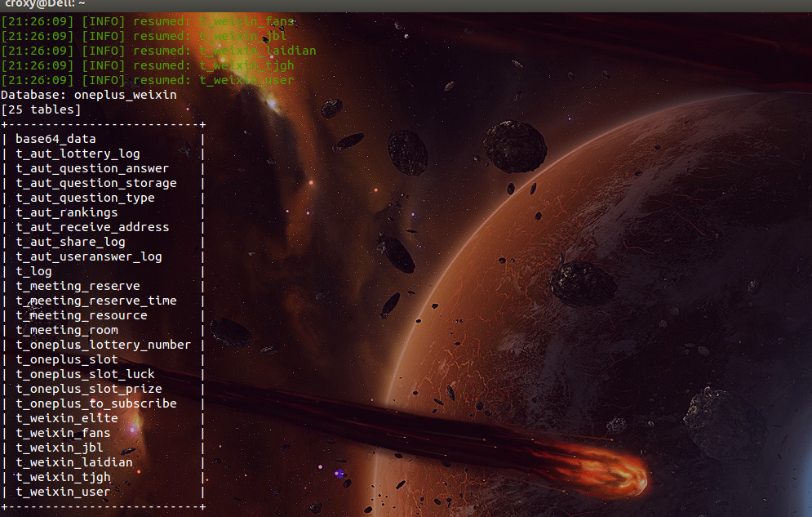Click the table name t_aut_share_log
The height and width of the screenshot is (517, 812).
coord(70,242)
